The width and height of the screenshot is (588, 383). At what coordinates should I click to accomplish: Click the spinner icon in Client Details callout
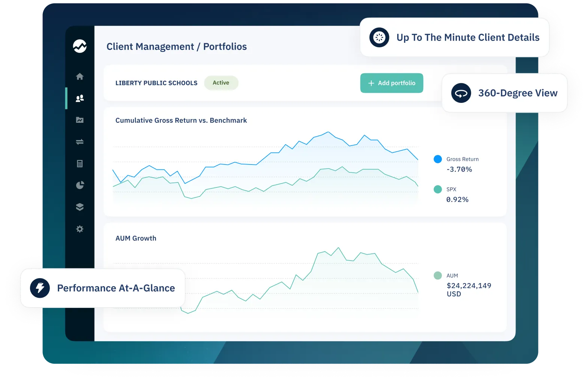[x=379, y=38]
